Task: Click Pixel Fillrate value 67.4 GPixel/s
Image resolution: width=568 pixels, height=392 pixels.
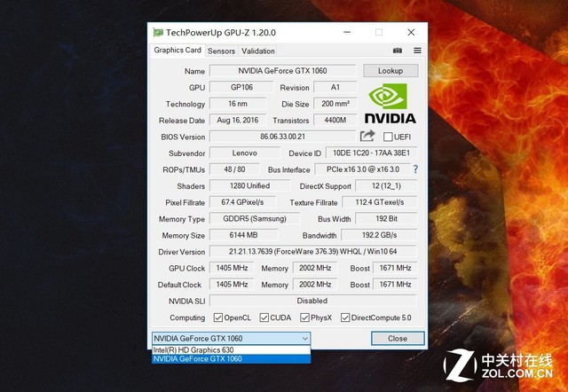Action: click(242, 202)
